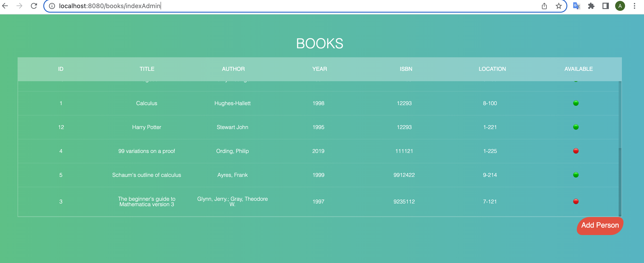Sort table by the TITLE column header
Viewport: 644px width, 263px height.
[x=147, y=69]
